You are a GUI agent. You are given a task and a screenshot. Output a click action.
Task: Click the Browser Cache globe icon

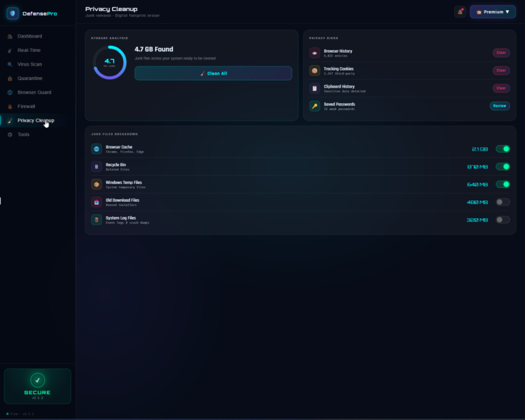pyautogui.click(x=96, y=149)
